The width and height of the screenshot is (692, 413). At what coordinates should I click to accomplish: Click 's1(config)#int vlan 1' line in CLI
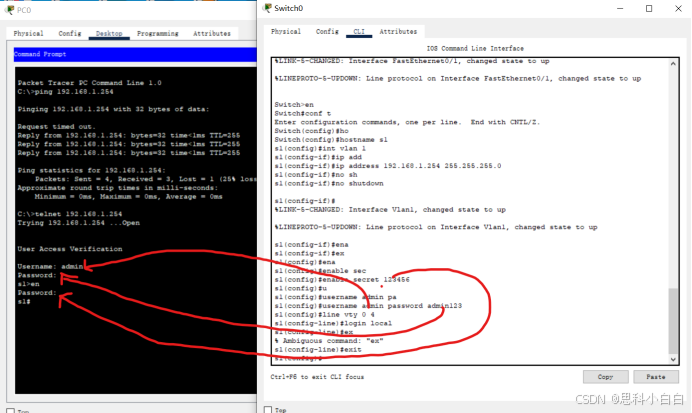click(320, 149)
